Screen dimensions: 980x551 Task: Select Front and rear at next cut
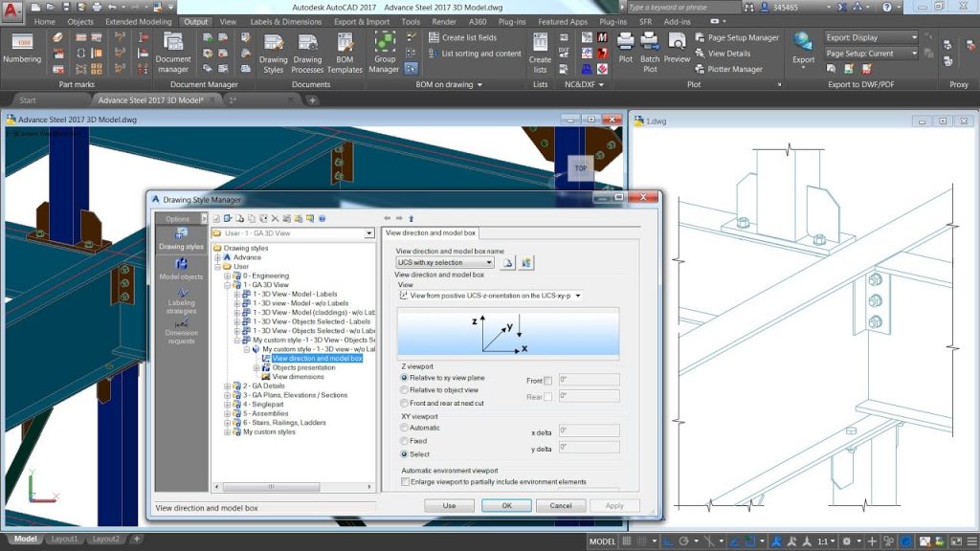(x=405, y=403)
